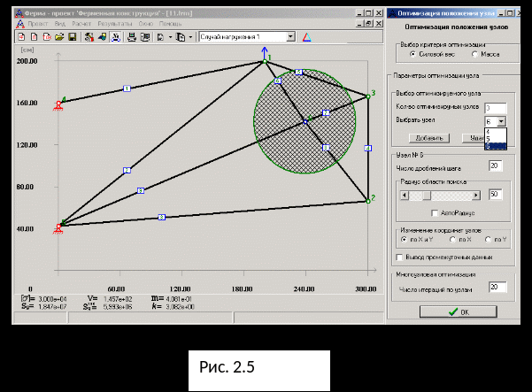Open the arrow beside the second copy icon

(190, 37)
